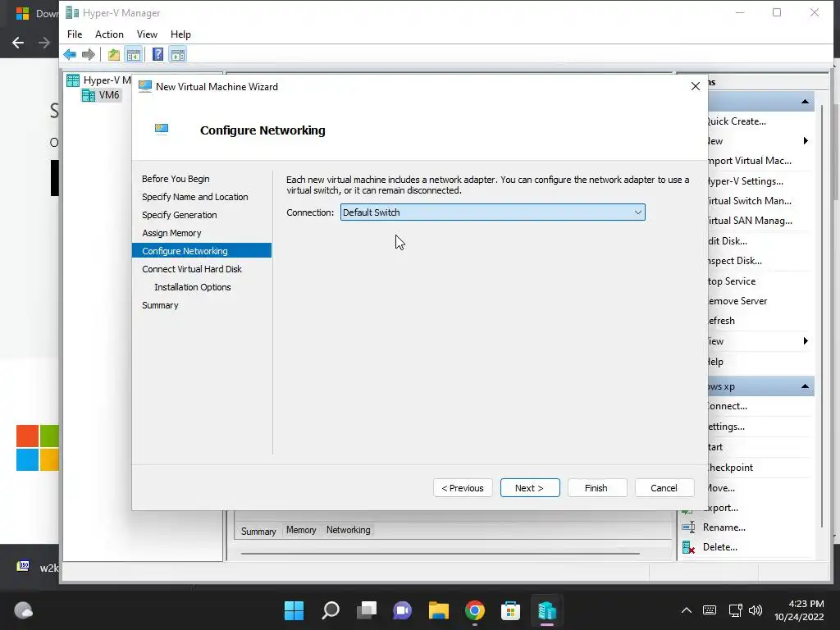The width and height of the screenshot is (840, 630).
Task: Open the Action menu
Action: tap(109, 34)
